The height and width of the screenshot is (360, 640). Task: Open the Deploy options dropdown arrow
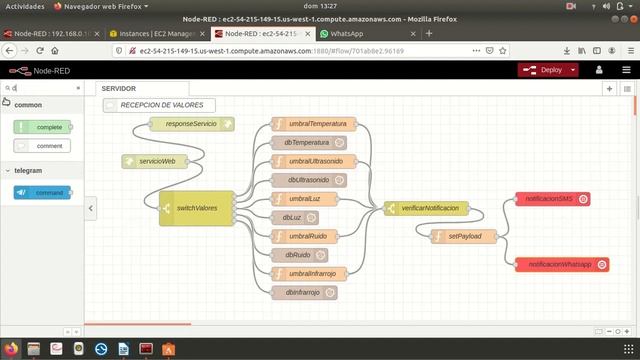573,70
